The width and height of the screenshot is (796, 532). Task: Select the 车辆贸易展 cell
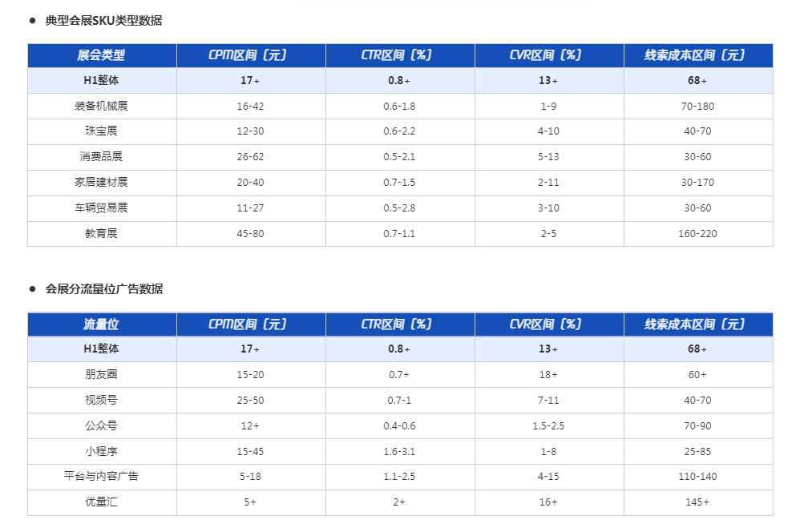point(101,208)
